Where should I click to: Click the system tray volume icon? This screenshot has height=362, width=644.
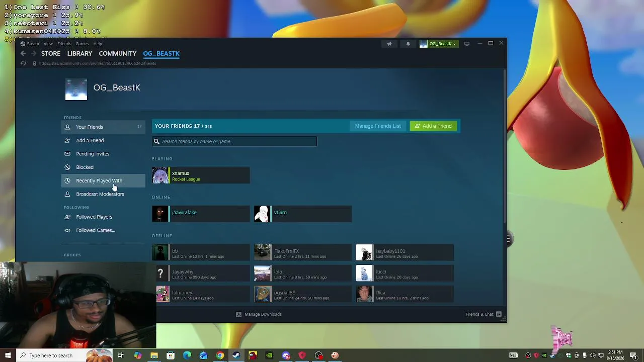[x=593, y=355]
